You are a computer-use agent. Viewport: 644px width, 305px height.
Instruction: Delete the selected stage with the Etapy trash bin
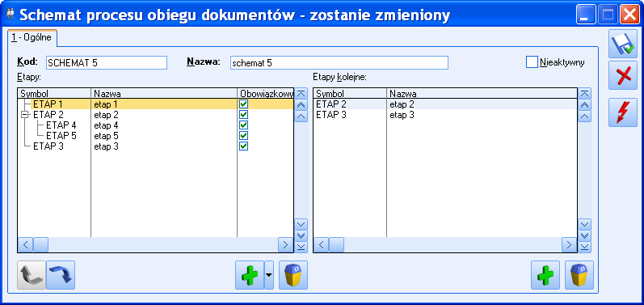293,275
